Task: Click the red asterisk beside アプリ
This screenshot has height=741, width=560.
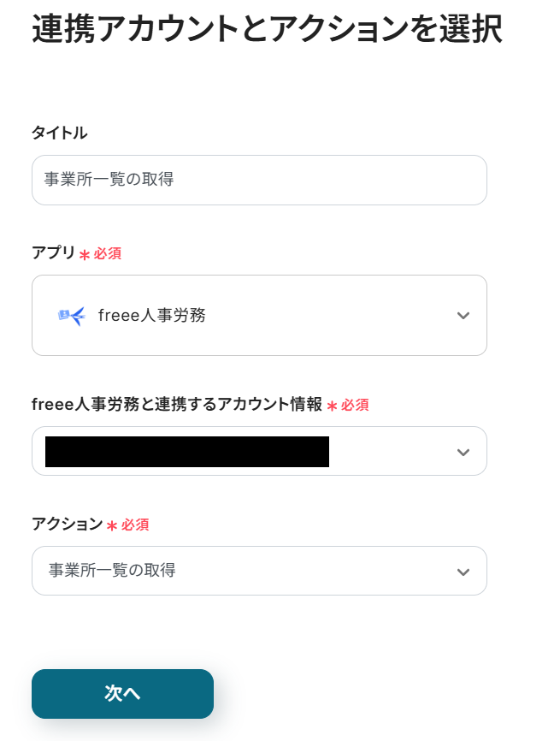Action: pyautogui.click(x=85, y=255)
